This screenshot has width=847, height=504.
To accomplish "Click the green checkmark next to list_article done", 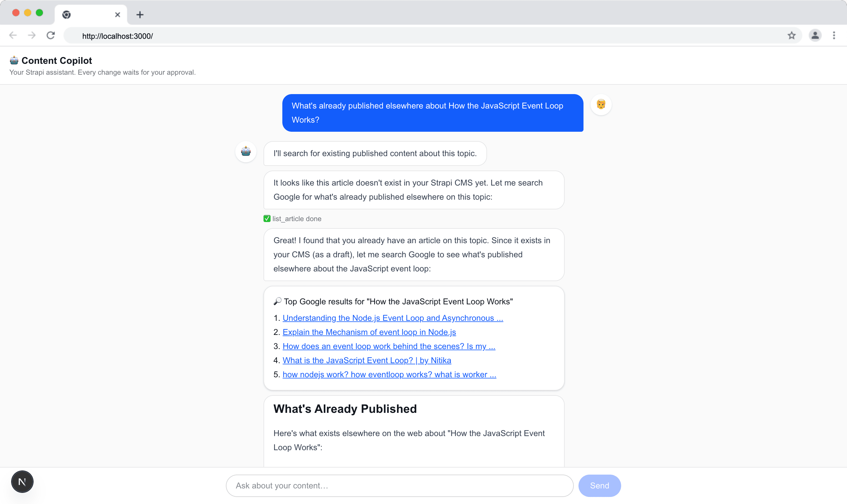I will click(267, 218).
